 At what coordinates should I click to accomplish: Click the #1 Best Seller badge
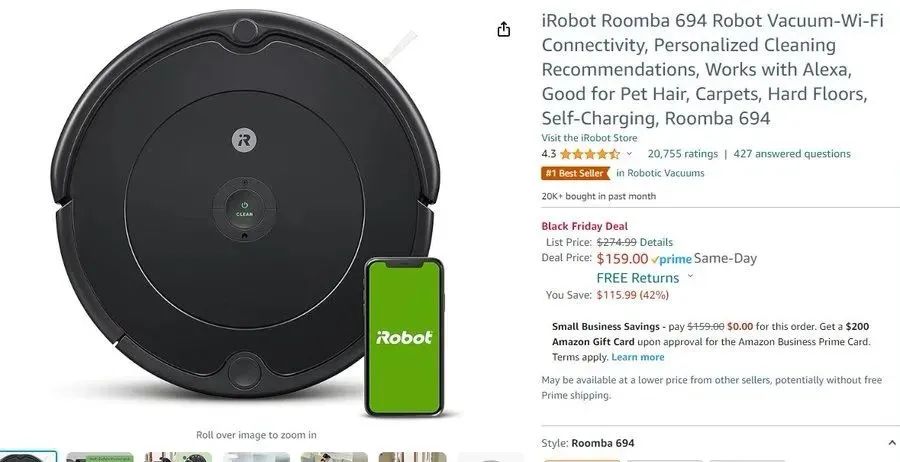click(x=575, y=173)
